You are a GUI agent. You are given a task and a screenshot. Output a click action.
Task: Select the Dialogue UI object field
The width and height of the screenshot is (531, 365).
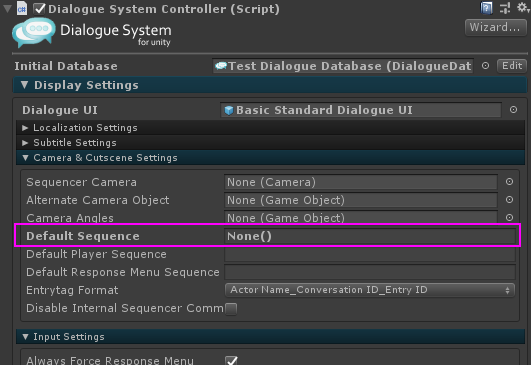pyautogui.click(x=361, y=110)
